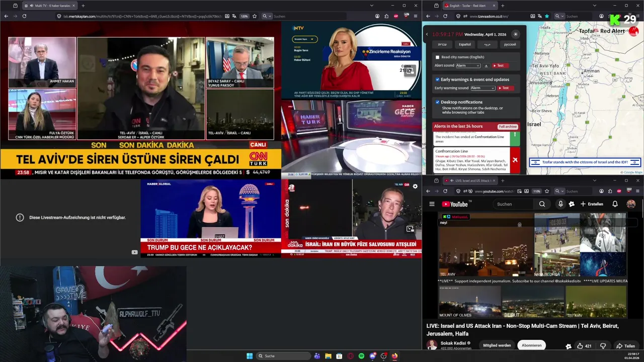Screen dimensions: 644x362
Task: Open search engine dropdown in Multi TV toolbar
Action: [x=266, y=16]
